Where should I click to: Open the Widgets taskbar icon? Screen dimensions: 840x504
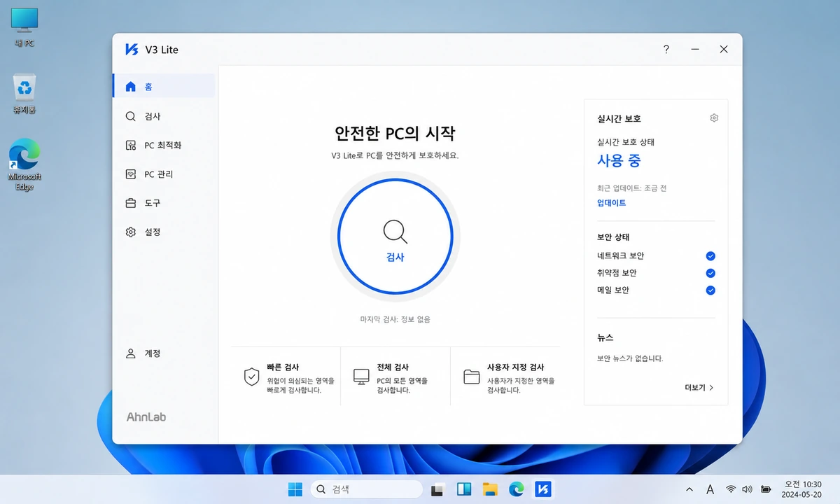point(464,489)
